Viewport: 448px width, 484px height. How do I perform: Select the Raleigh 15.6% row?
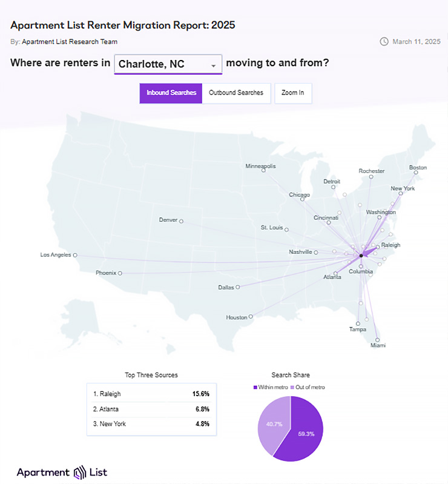click(x=151, y=394)
